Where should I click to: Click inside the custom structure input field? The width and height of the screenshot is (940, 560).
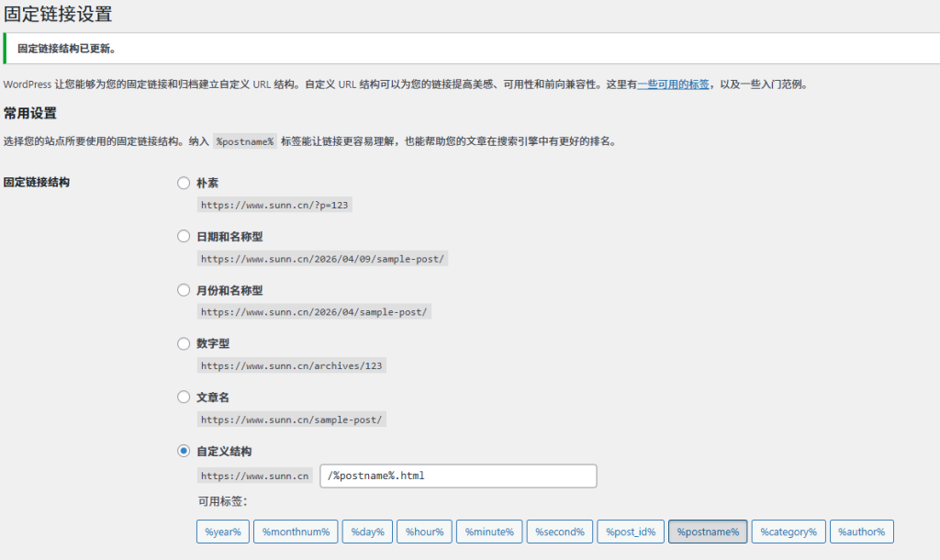[459, 476]
